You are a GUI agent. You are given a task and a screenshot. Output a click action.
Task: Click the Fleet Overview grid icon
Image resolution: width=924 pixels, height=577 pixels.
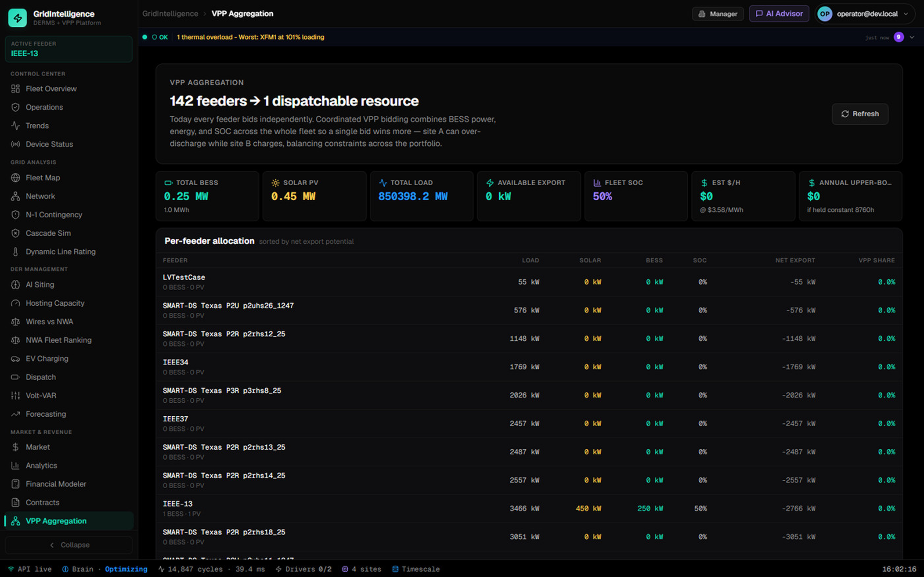15,89
